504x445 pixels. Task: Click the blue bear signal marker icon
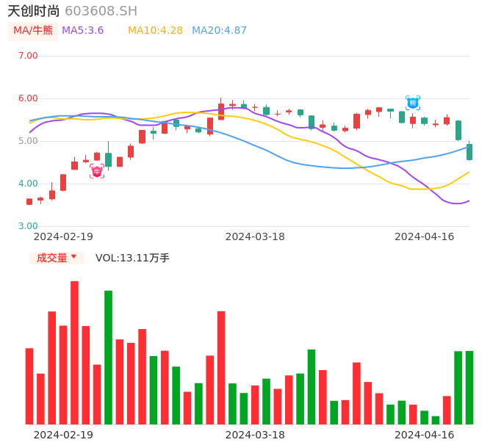[413, 103]
